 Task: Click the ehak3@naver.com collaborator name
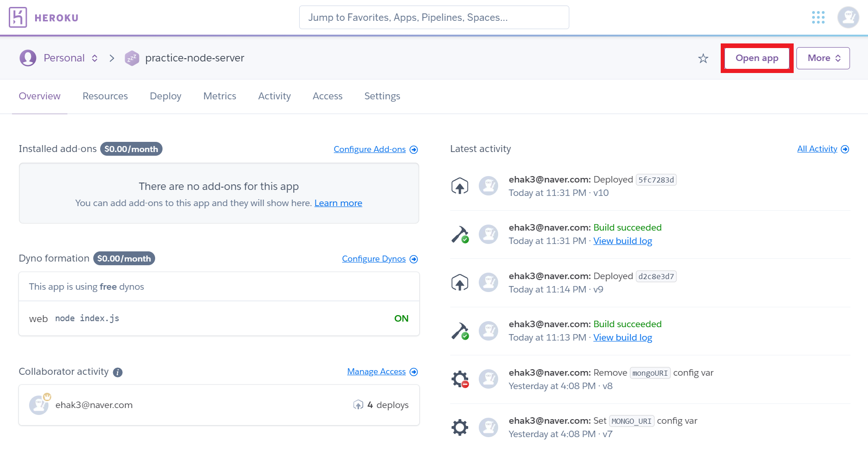point(94,405)
